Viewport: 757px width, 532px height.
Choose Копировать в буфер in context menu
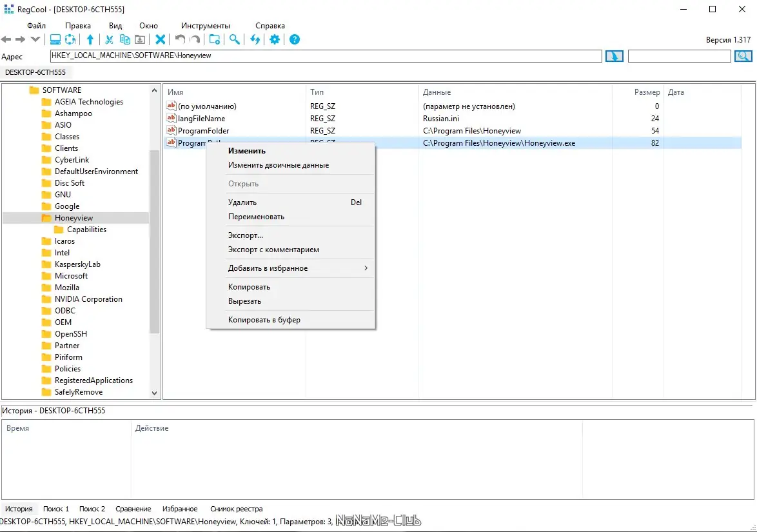tap(291, 320)
